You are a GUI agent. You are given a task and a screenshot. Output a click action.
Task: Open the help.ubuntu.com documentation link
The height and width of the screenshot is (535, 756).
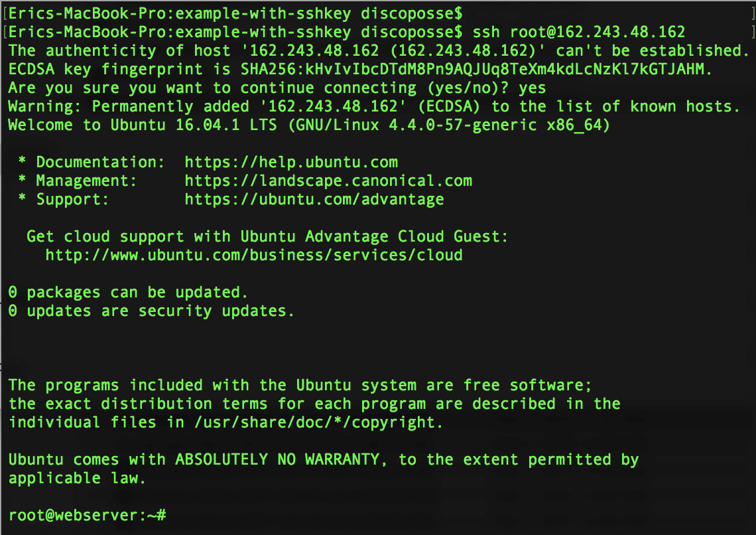pyautogui.click(x=291, y=162)
